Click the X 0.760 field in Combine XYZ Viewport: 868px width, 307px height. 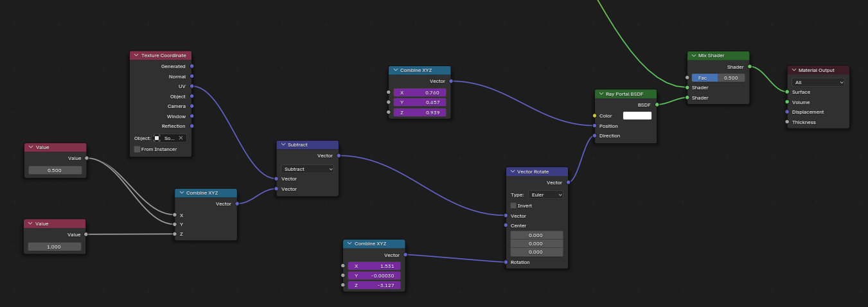[420, 92]
